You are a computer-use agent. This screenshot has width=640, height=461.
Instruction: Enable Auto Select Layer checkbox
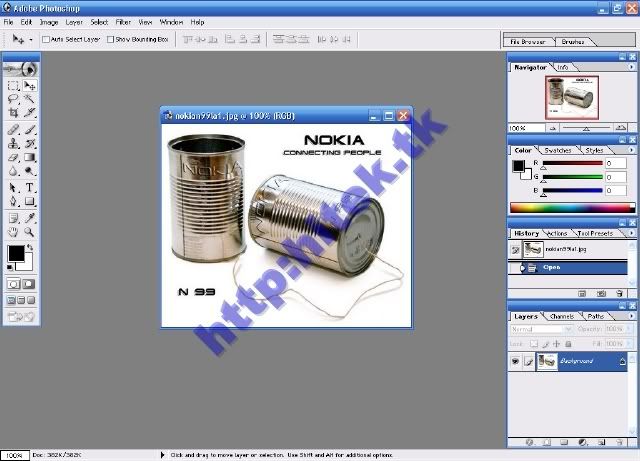[46, 39]
